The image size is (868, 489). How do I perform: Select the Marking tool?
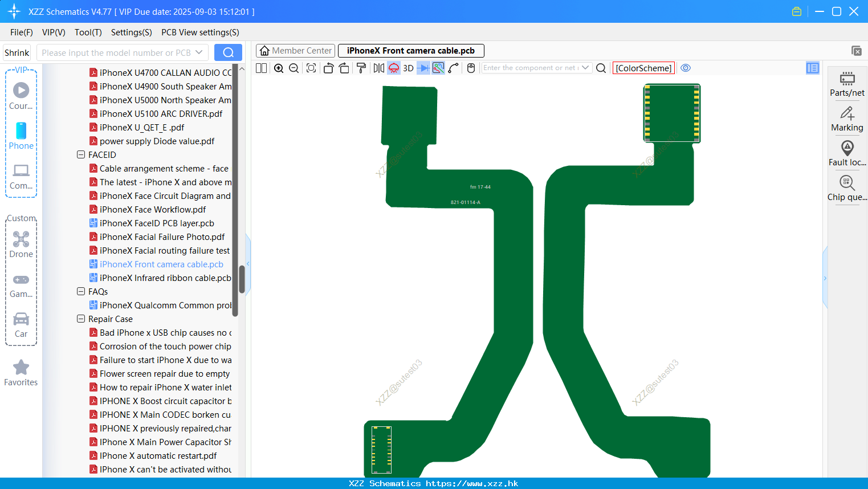(x=847, y=119)
